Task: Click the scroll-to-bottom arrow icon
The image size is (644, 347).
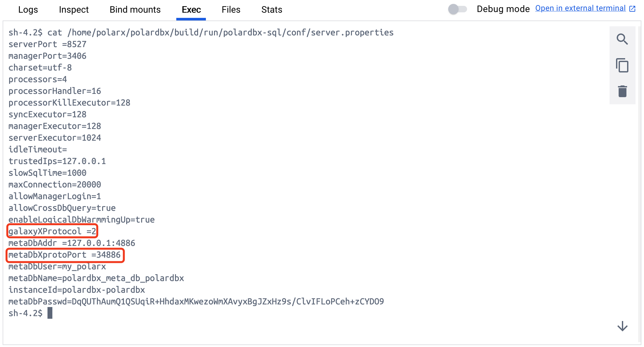Action: (622, 326)
